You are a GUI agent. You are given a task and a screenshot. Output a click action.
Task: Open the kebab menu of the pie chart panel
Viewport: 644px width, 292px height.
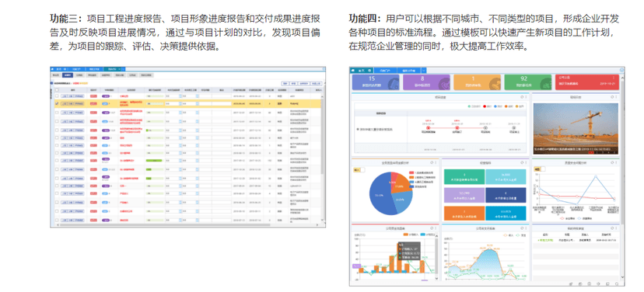click(x=436, y=162)
